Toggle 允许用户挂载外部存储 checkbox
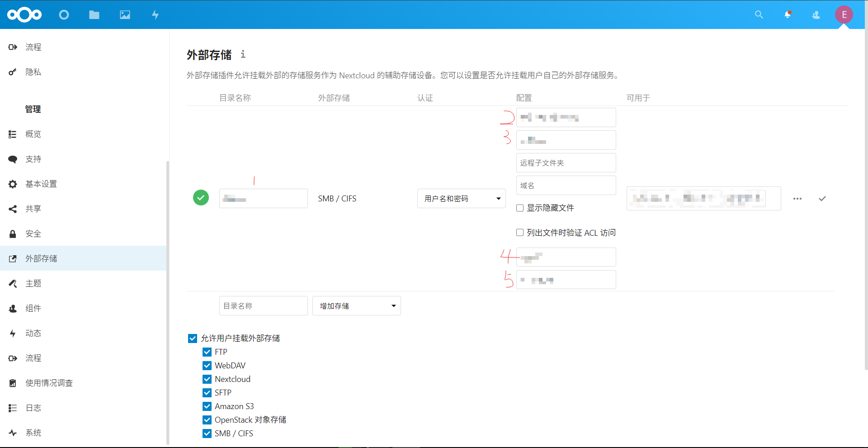The width and height of the screenshot is (868, 448). 193,338
